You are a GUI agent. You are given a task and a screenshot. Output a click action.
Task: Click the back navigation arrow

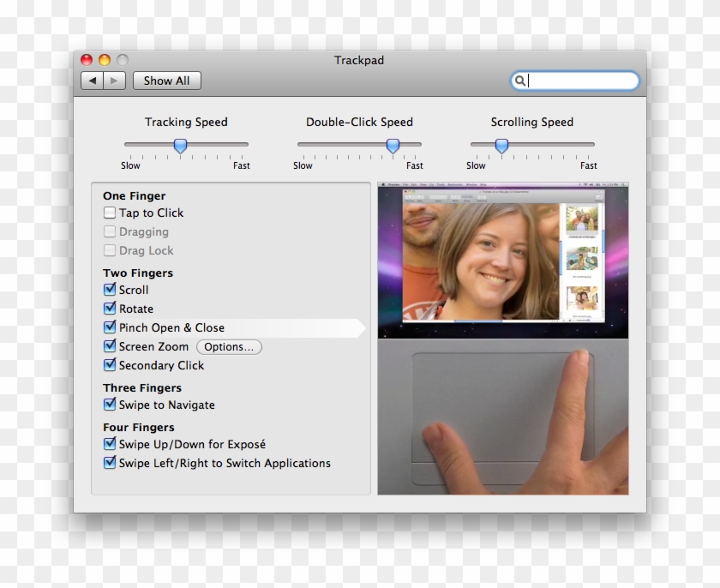[x=93, y=80]
